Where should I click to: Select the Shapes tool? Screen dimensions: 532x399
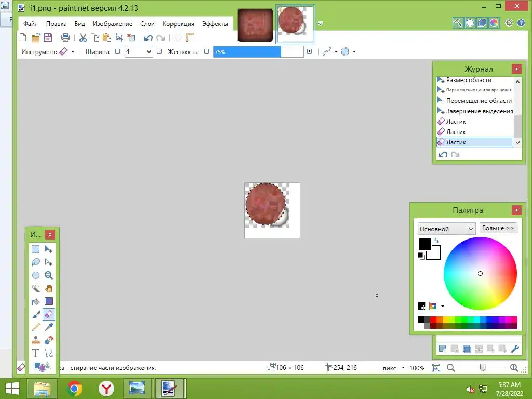point(42,366)
